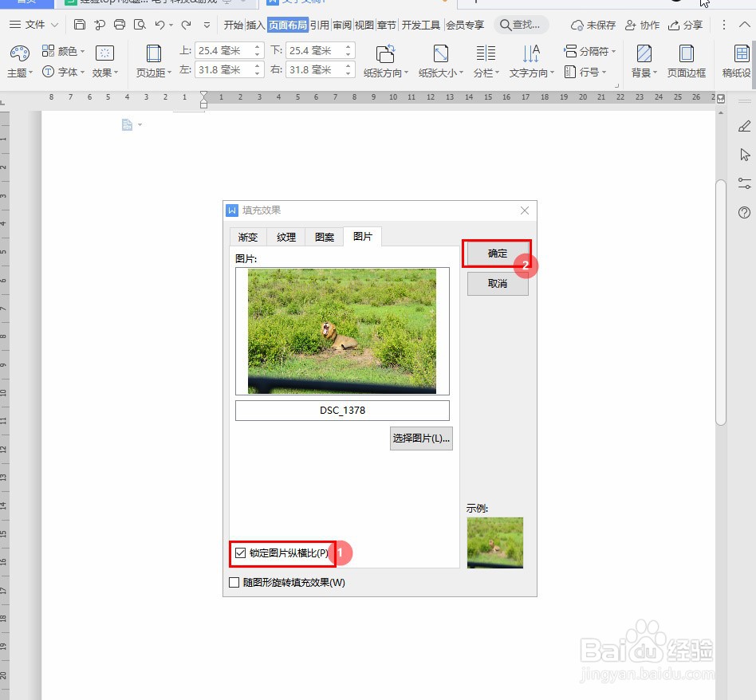Close the 填充效果 dialog

tap(525, 210)
